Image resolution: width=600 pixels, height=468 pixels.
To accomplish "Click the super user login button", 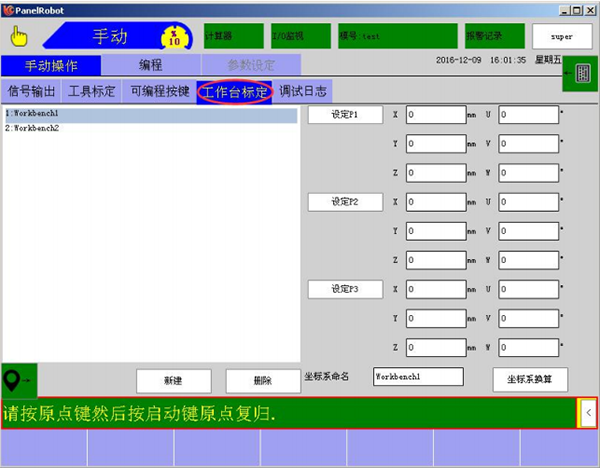I will tap(562, 36).
